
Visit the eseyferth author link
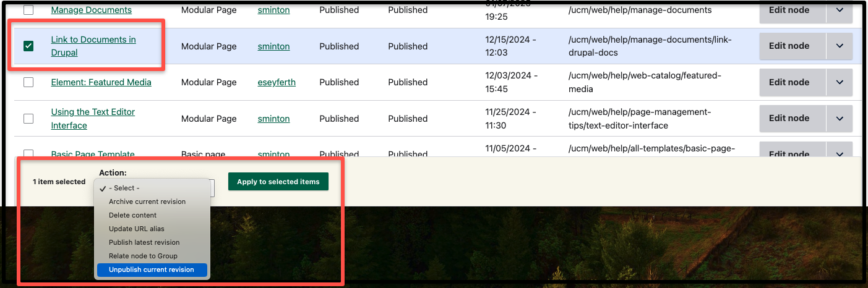click(277, 82)
